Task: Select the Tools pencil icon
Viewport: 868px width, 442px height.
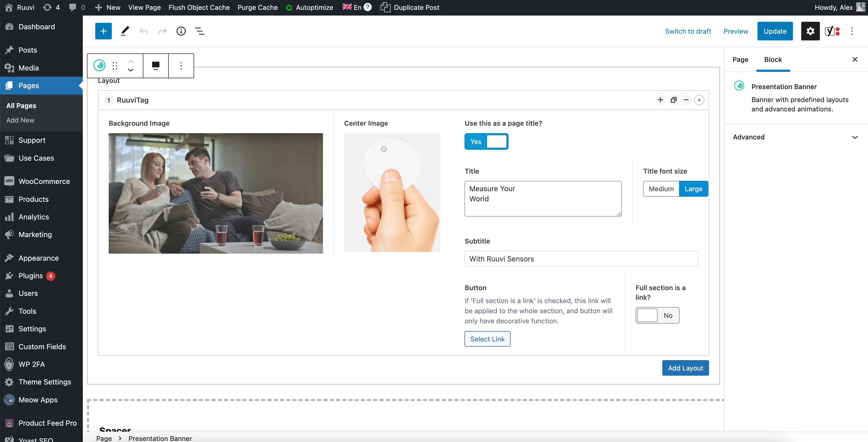Action: [x=125, y=31]
